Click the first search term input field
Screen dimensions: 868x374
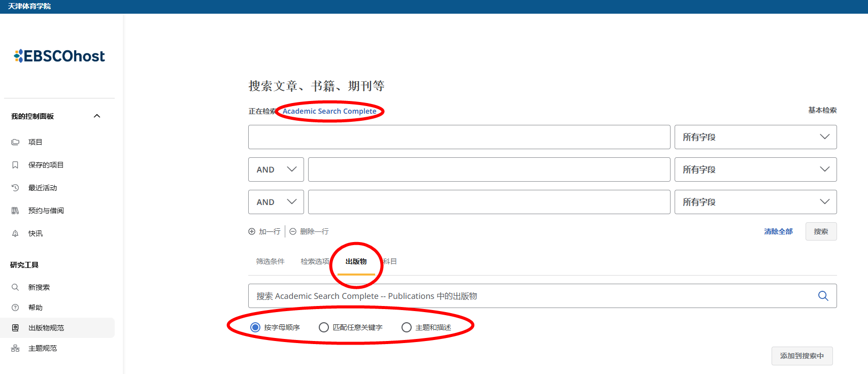tap(459, 137)
